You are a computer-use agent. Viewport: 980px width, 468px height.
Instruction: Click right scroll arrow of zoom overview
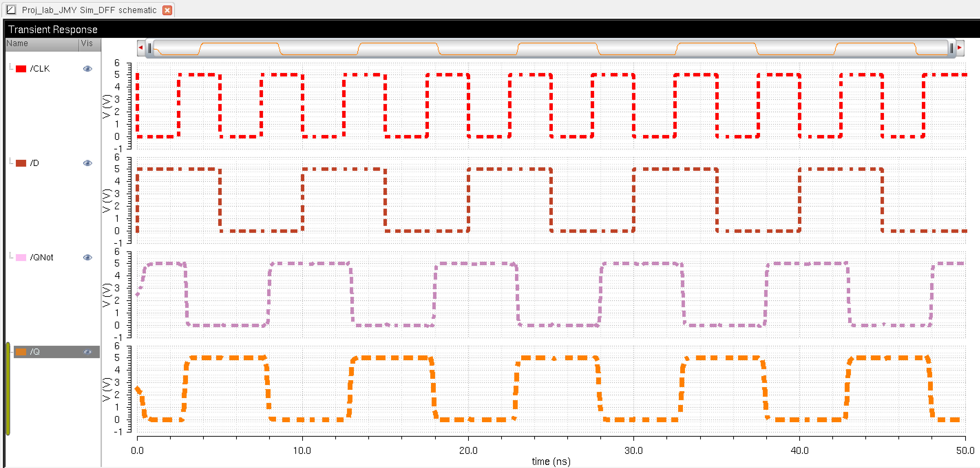coord(960,48)
